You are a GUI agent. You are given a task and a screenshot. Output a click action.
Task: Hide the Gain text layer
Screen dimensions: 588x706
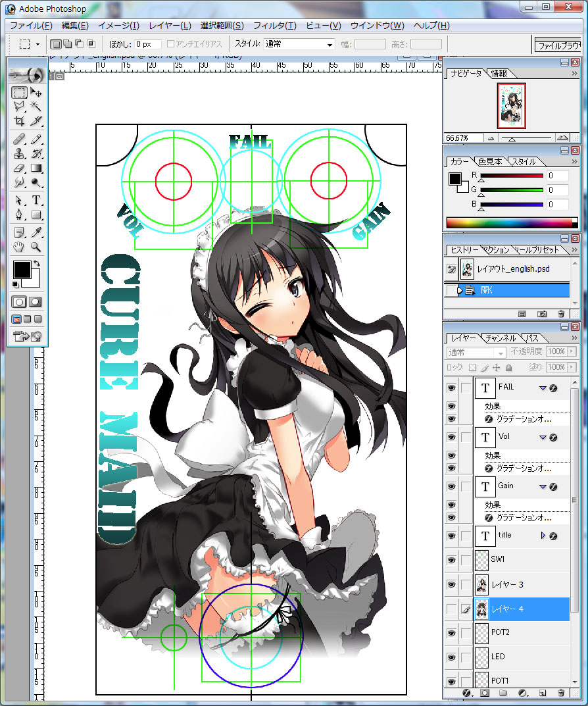452,487
